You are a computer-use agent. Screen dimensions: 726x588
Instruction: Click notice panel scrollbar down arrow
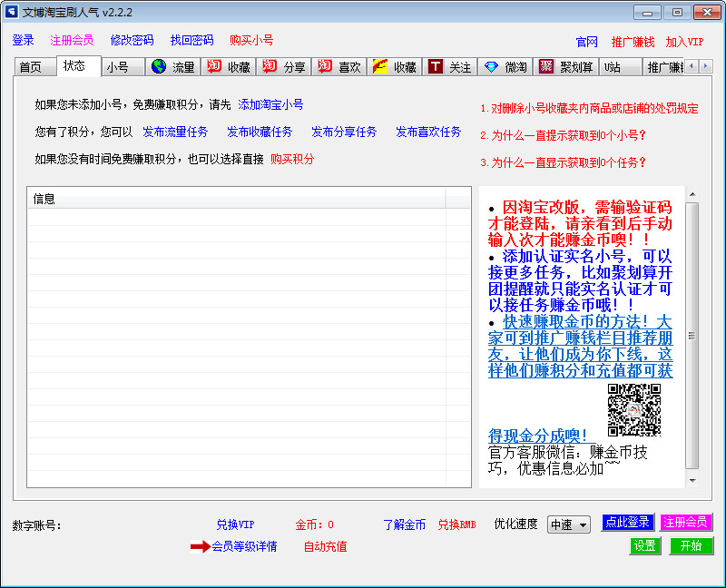point(692,481)
